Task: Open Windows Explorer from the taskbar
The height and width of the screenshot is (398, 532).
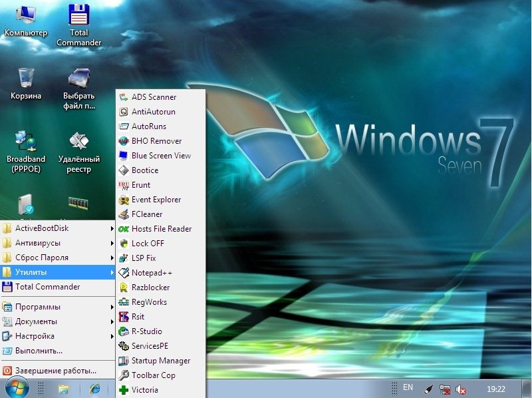Action: coord(64,388)
